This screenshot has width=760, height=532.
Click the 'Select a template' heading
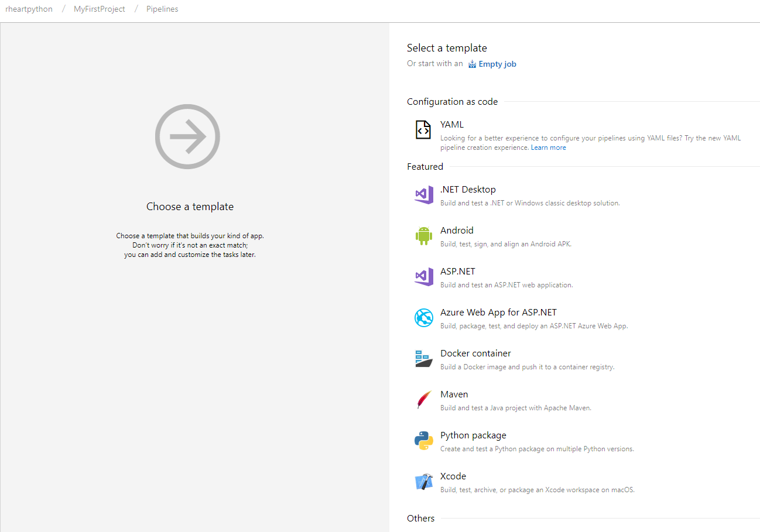point(447,48)
